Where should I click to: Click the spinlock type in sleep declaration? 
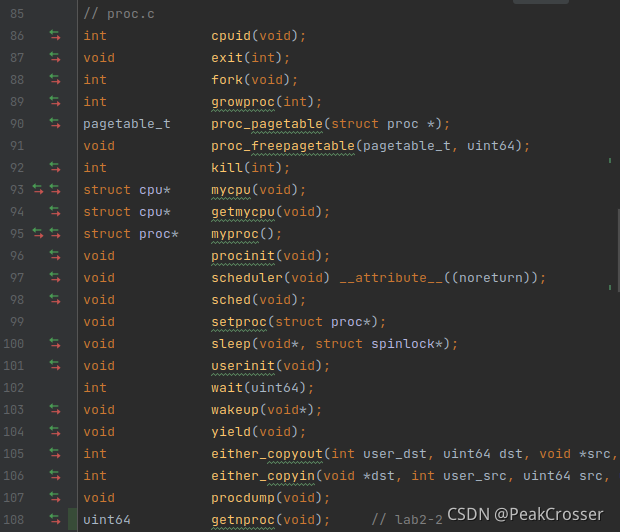click(403, 344)
